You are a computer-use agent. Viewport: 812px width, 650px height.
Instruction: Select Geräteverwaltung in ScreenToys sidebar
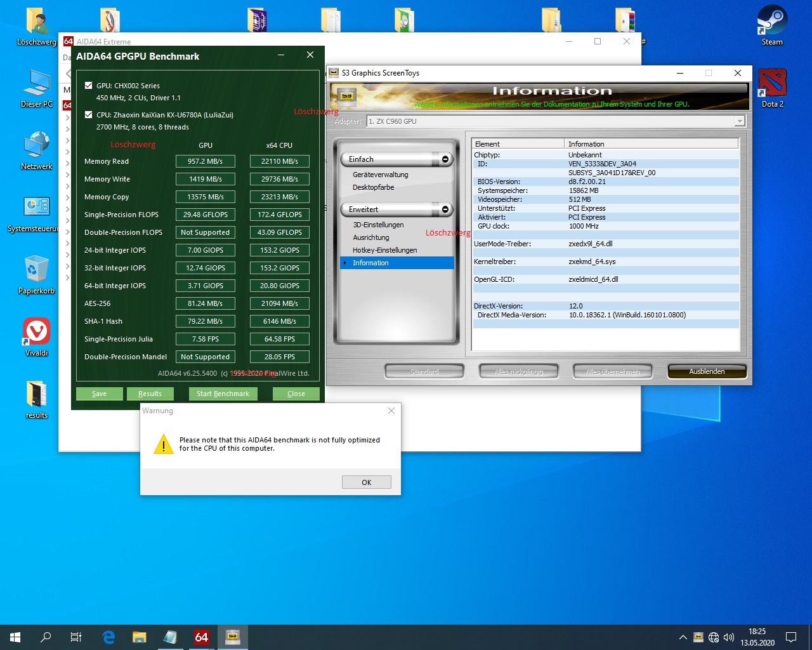[381, 175]
